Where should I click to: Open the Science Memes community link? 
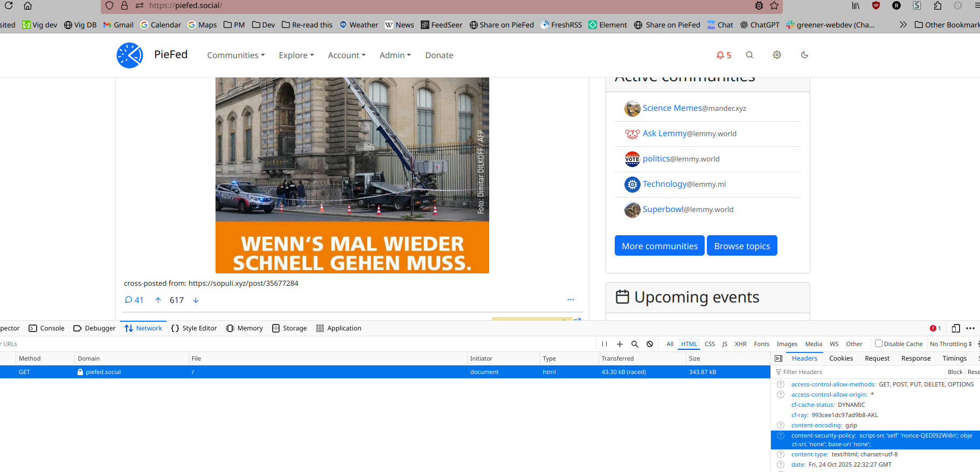(x=672, y=108)
